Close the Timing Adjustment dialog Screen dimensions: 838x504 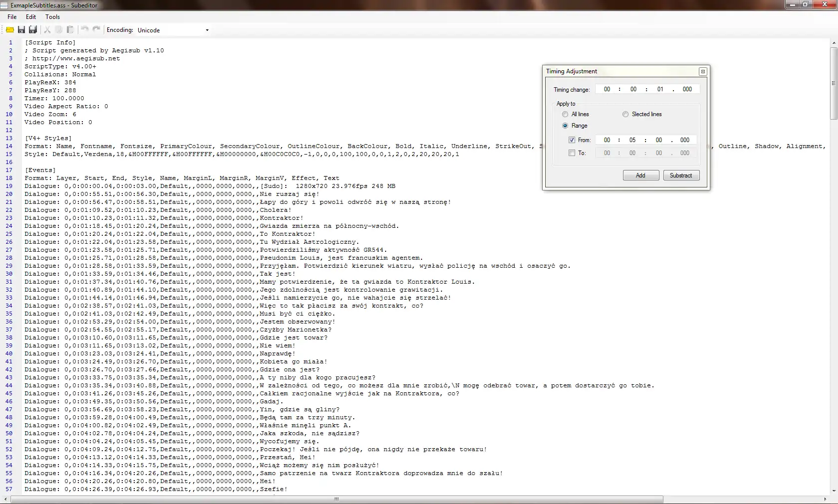tap(703, 71)
